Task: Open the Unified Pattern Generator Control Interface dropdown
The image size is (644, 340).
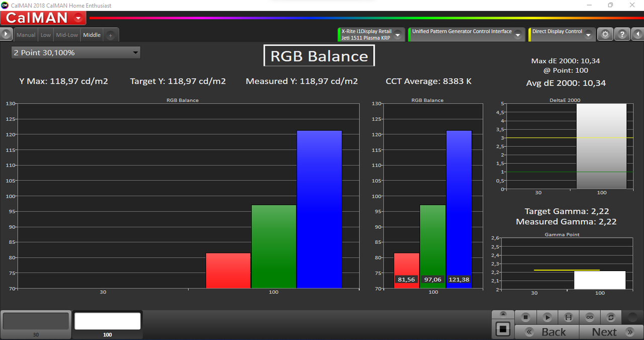Action: 467,34
